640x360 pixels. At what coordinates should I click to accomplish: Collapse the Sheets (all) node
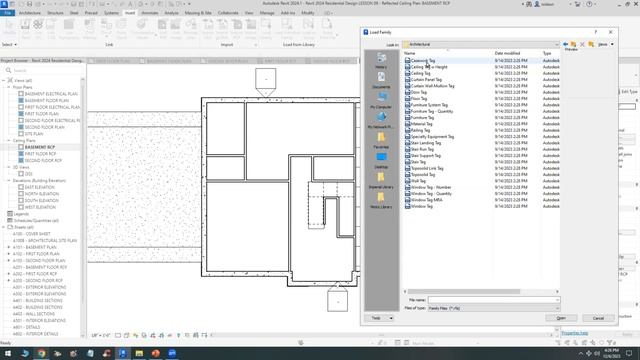pos(4,227)
